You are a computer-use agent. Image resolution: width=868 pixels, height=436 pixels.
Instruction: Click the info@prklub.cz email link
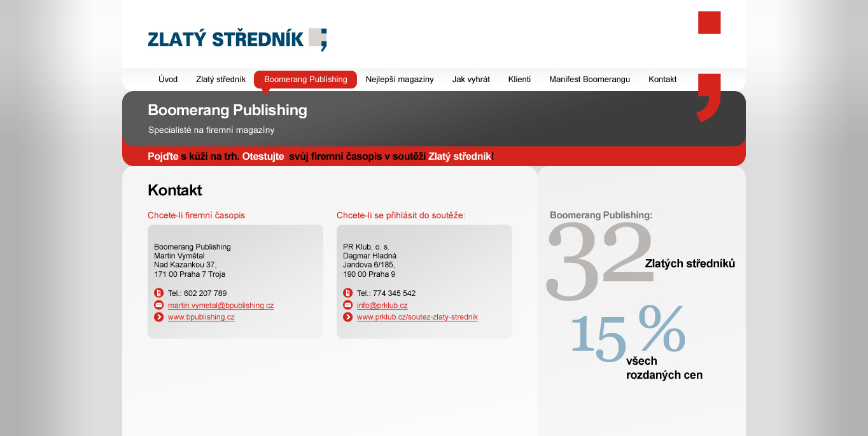(x=382, y=306)
